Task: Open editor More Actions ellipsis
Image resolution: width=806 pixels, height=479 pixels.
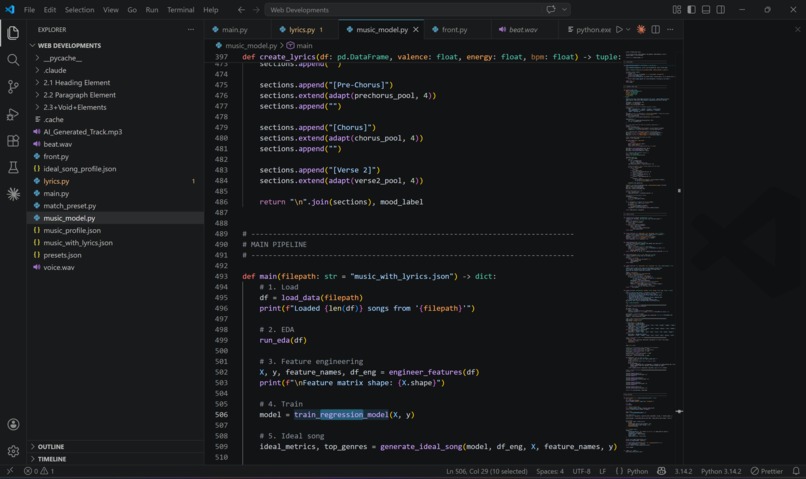Action: (x=670, y=30)
